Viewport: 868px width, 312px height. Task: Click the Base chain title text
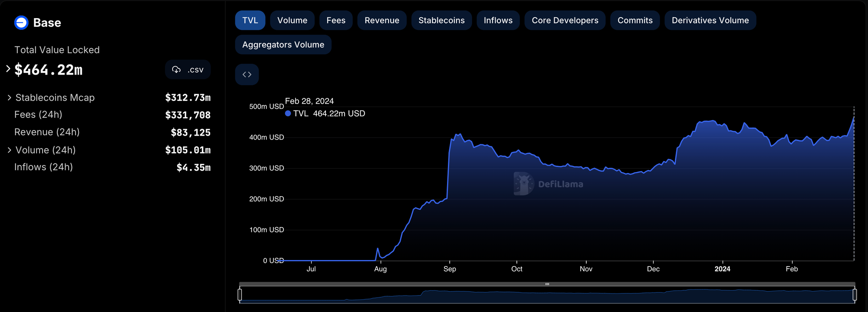tap(47, 23)
